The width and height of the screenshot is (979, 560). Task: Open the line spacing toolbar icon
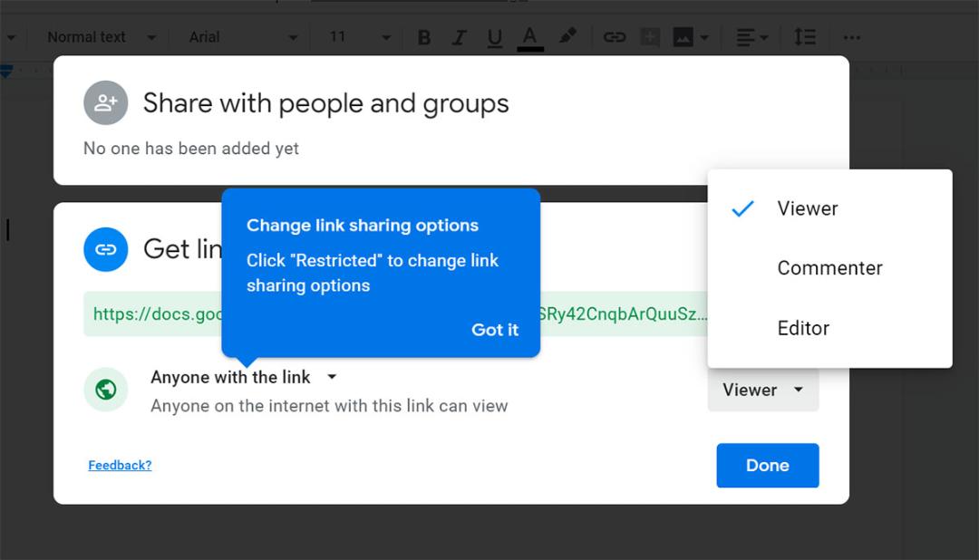[x=805, y=37]
